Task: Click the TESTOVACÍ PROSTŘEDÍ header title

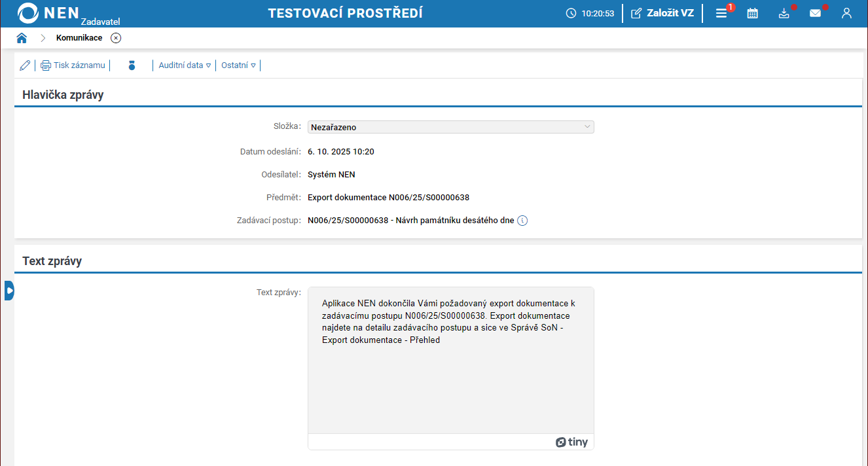Action: 346,13
